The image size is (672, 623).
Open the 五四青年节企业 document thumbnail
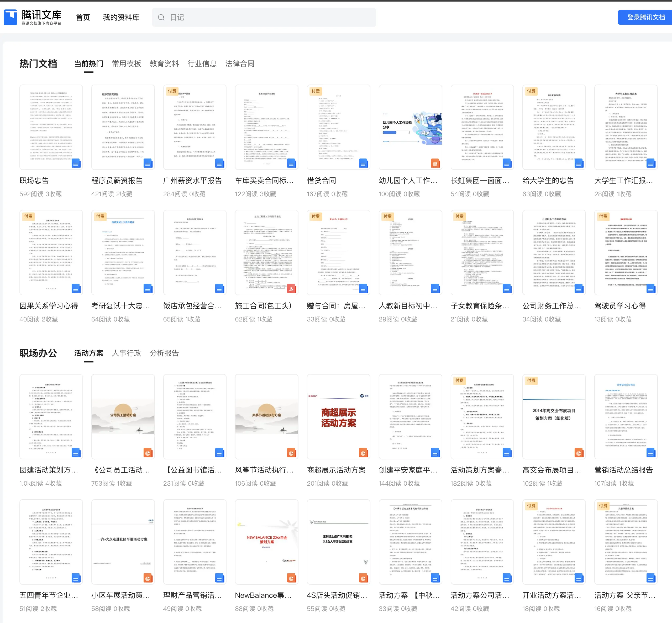[x=51, y=542]
